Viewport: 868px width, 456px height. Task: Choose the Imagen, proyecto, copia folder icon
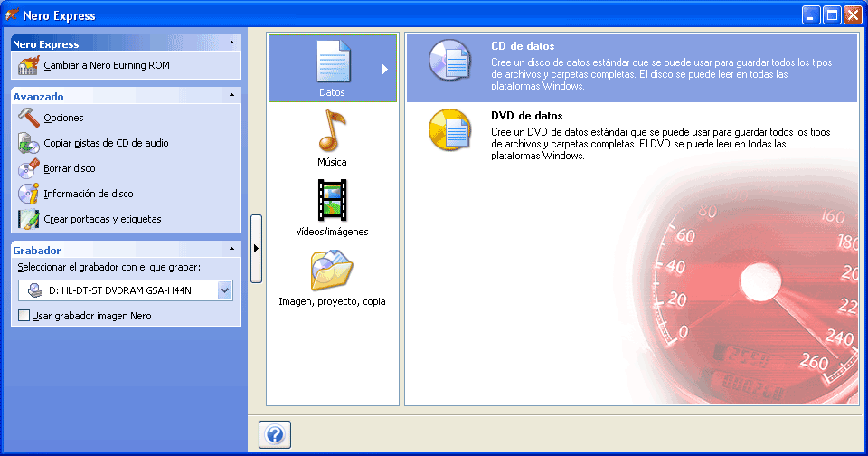[332, 269]
